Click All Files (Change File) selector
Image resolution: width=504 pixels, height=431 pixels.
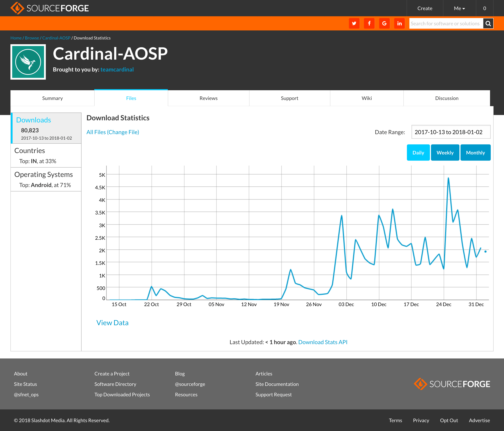113,132
